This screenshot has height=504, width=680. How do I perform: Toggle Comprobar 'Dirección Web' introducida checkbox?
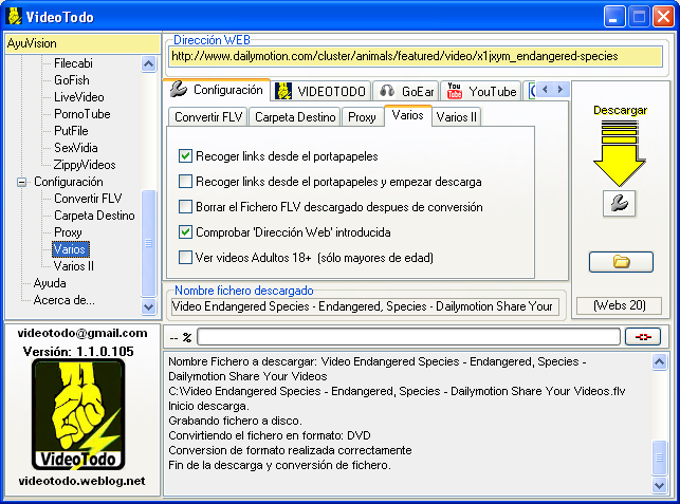click(186, 232)
